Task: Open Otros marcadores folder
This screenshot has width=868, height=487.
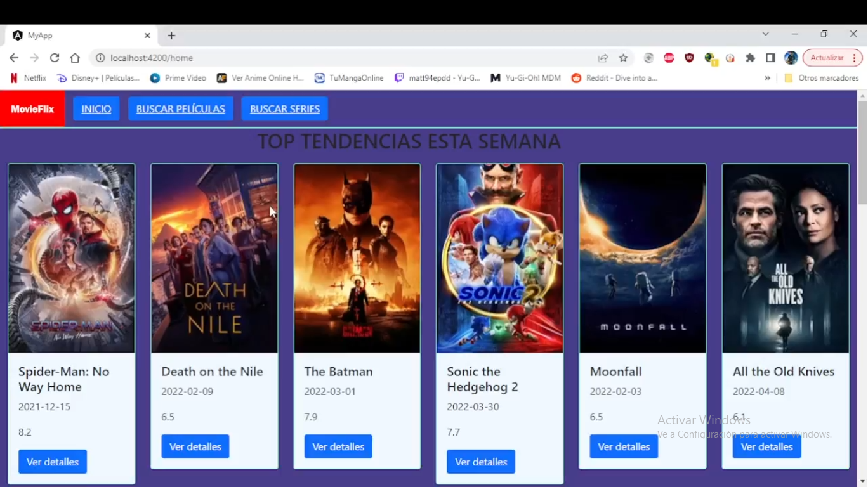Action: [822, 78]
